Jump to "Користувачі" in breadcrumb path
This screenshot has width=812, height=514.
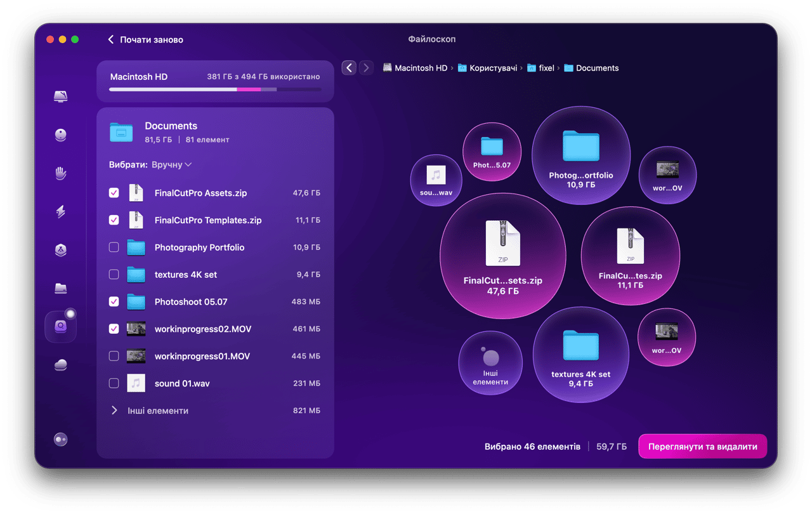[493, 68]
